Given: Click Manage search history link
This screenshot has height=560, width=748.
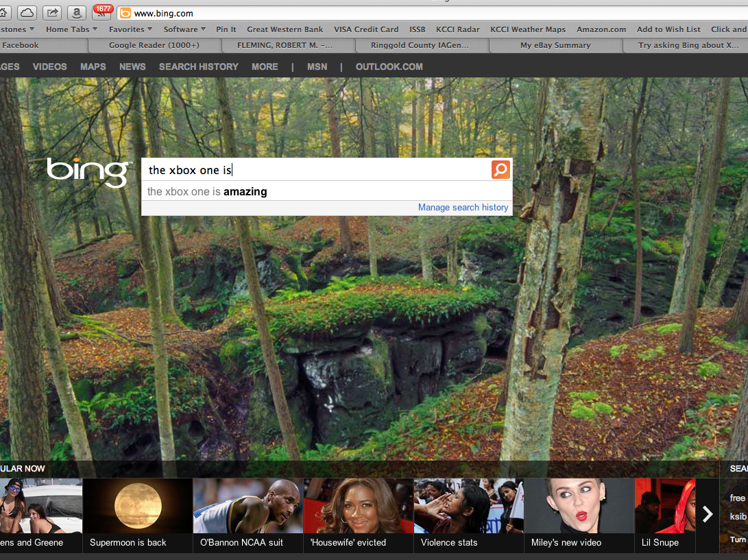Looking at the screenshot, I should click(x=463, y=208).
